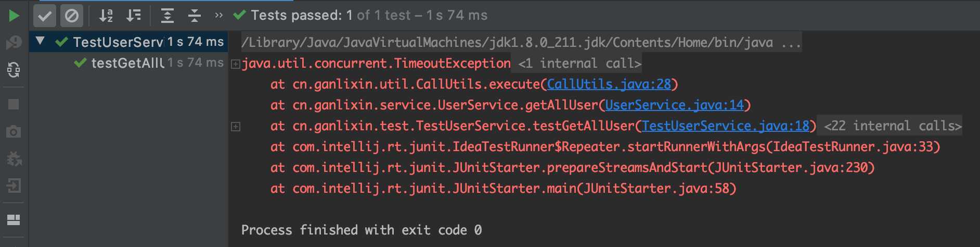Collapse the TestUserServ tree node
The height and width of the screenshot is (247, 980).
[40, 41]
